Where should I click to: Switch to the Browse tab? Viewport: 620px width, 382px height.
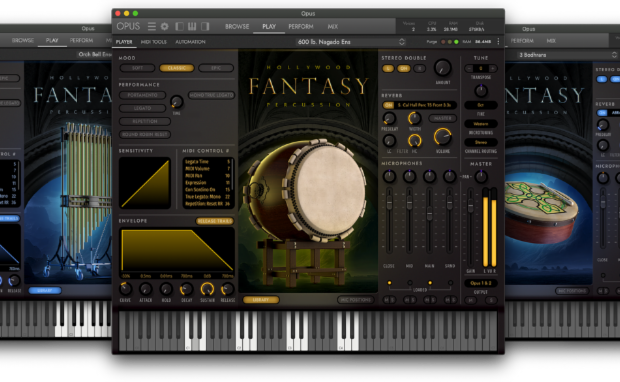coord(237,26)
